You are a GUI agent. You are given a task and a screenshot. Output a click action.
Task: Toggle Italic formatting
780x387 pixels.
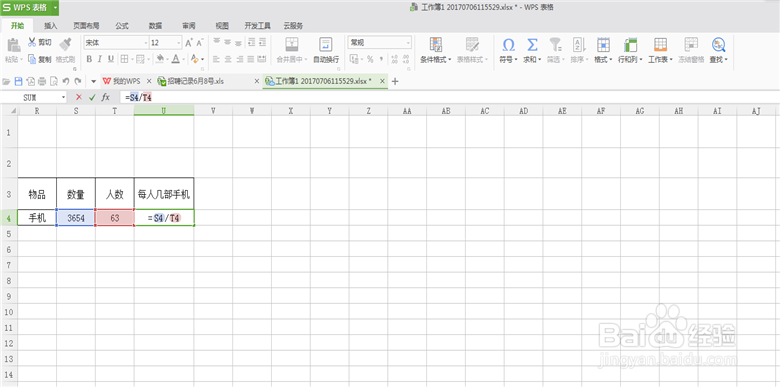99,59
